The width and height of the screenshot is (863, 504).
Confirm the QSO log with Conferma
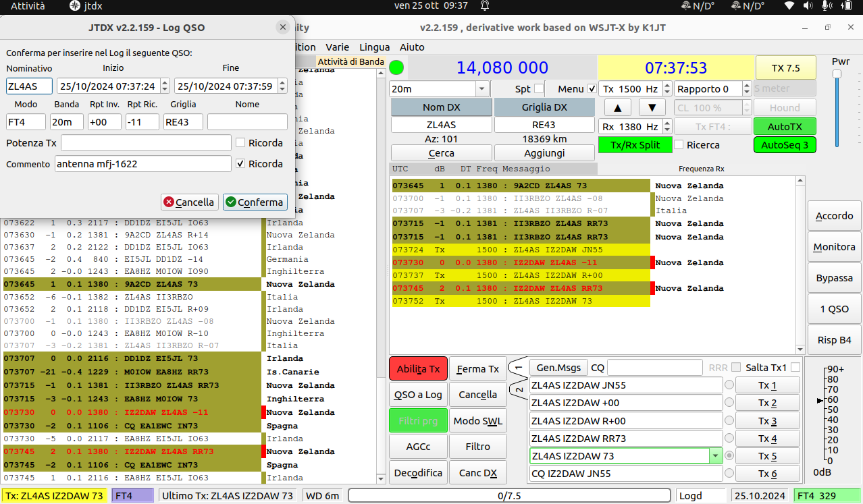255,202
